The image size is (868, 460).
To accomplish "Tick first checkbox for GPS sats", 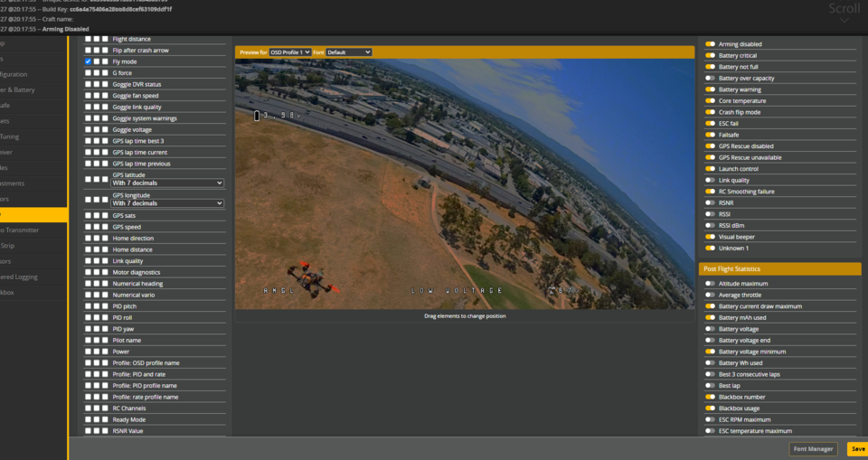I will tap(89, 216).
